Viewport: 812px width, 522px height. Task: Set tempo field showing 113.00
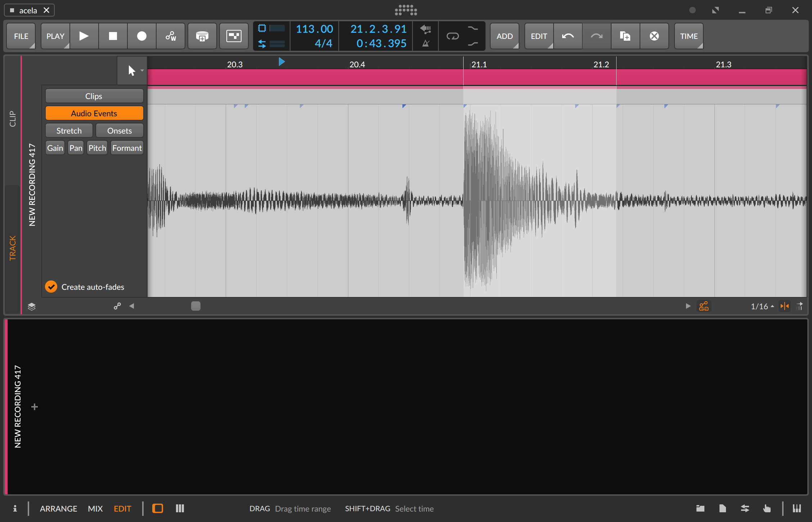click(315, 29)
